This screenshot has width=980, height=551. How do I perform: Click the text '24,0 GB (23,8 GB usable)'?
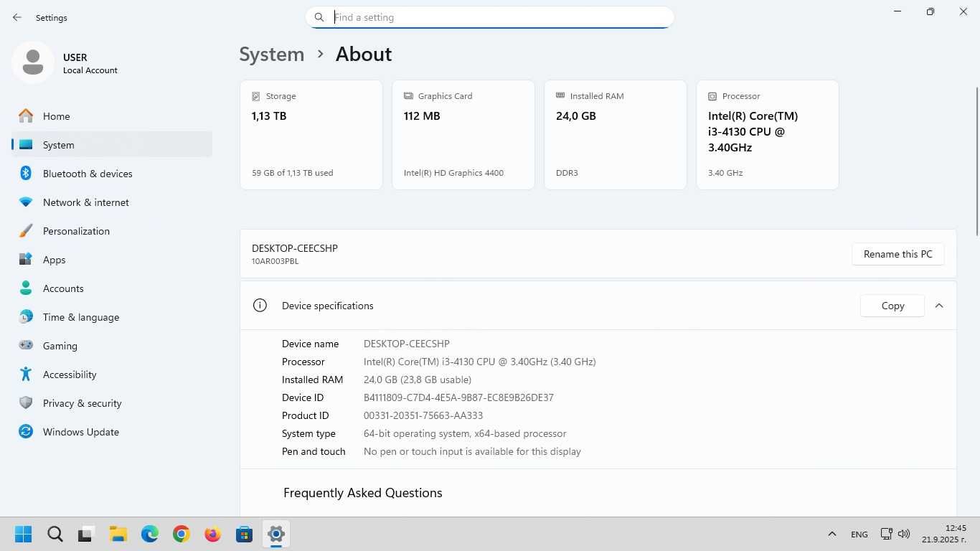418,380
